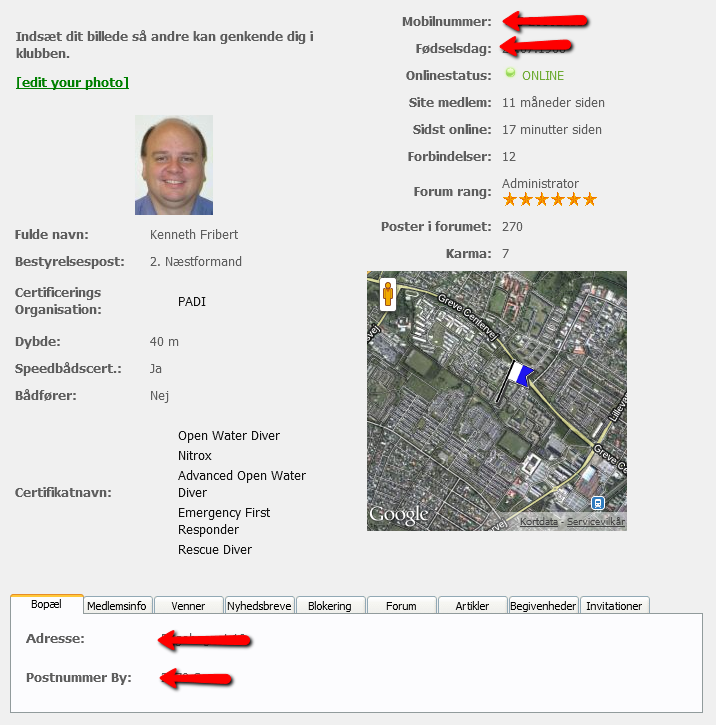
Task: Open the Servicevilkår link on map
Action: point(596,522)
